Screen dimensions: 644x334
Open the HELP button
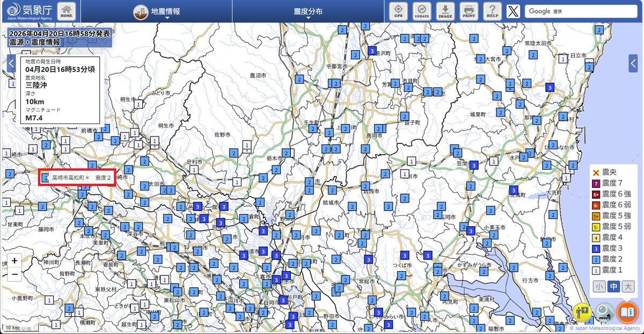coord(492,11)
